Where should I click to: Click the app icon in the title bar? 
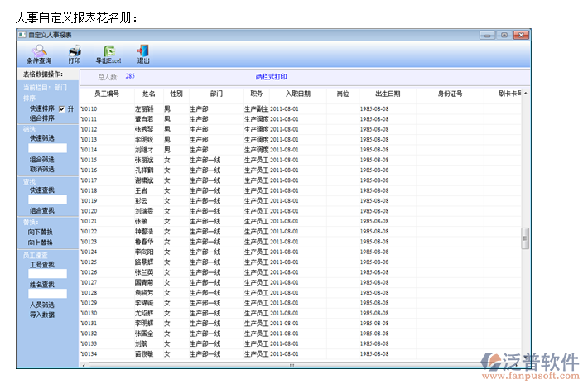[x=22, y=36]
